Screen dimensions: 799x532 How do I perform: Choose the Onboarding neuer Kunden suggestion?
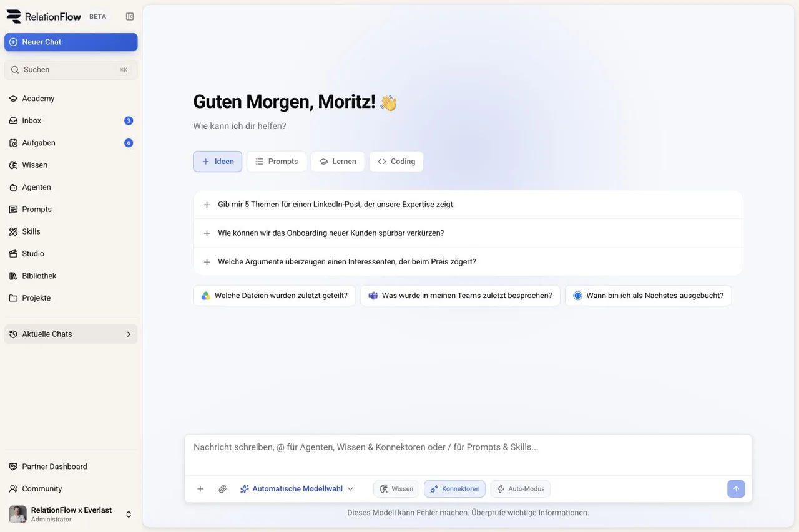click(468, 233)
